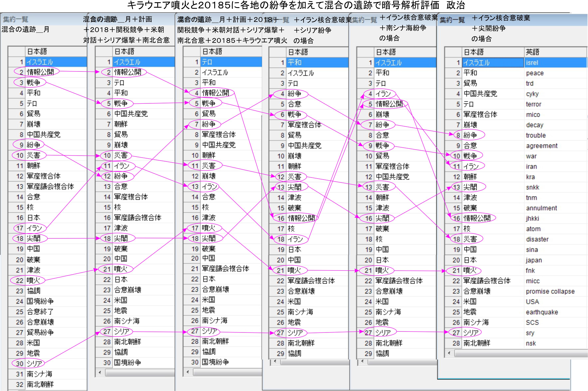Click row 27 貿易紛争 in the leftmost list

40,332
